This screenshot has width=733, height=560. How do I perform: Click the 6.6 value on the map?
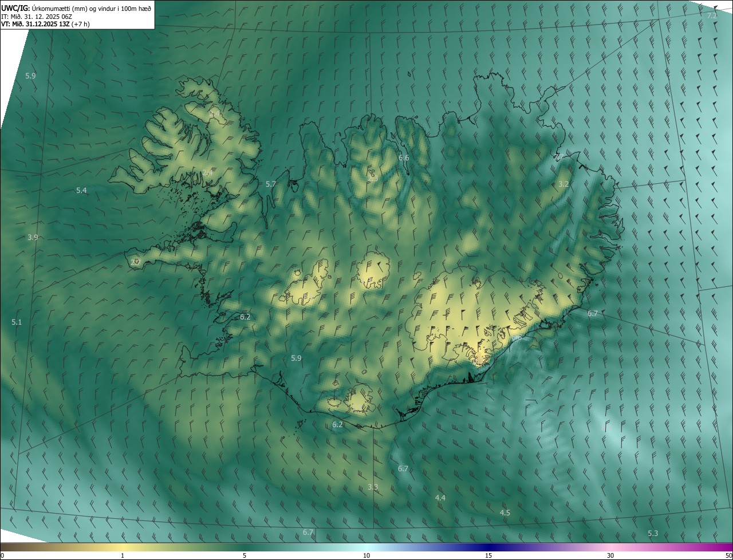click(404, 157)
